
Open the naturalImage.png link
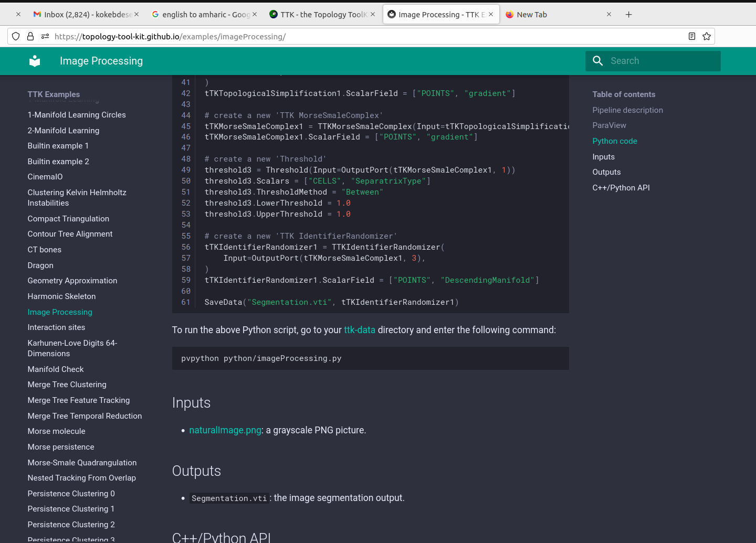tap(225, 430)
